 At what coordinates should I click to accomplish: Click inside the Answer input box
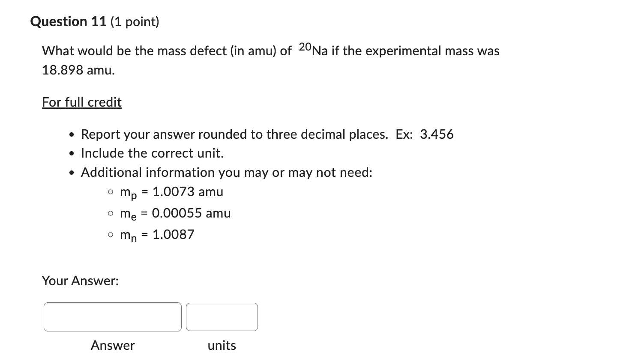(x=112, y=317)
